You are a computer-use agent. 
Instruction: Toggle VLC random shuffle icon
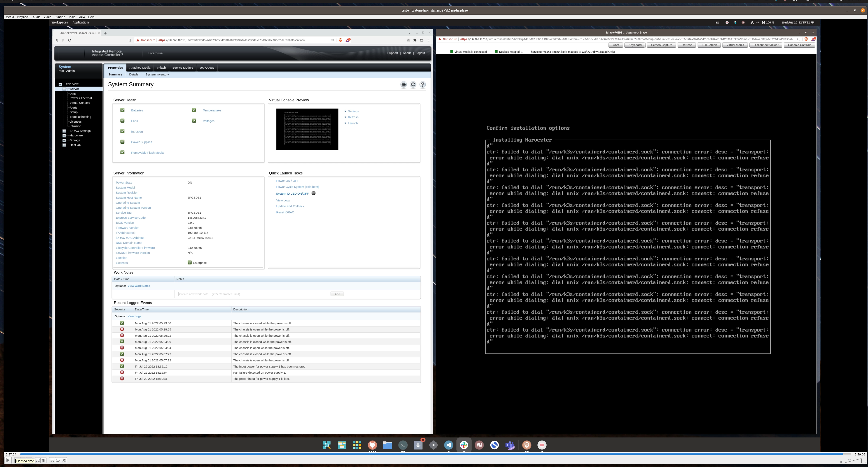click(64, 460)
